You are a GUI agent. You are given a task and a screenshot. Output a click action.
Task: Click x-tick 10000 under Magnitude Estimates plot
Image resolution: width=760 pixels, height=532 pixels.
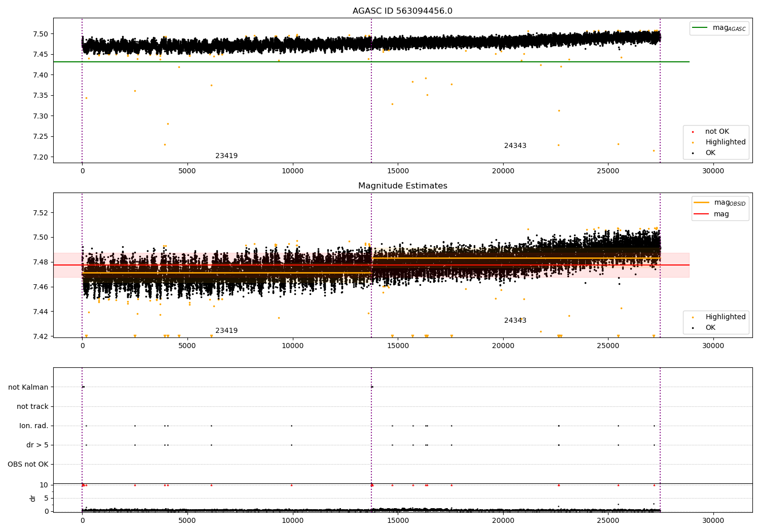click(293, 346)
